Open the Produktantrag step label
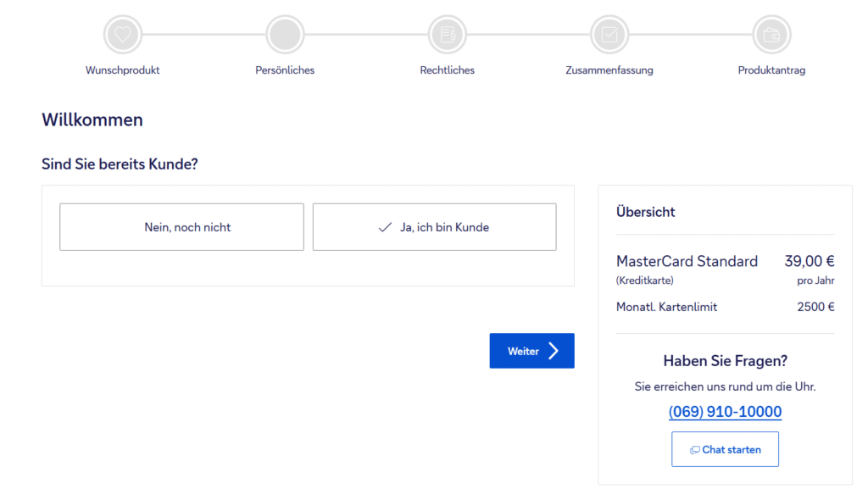The height and width of the screenshot is (489, 868). pos(771,70)
